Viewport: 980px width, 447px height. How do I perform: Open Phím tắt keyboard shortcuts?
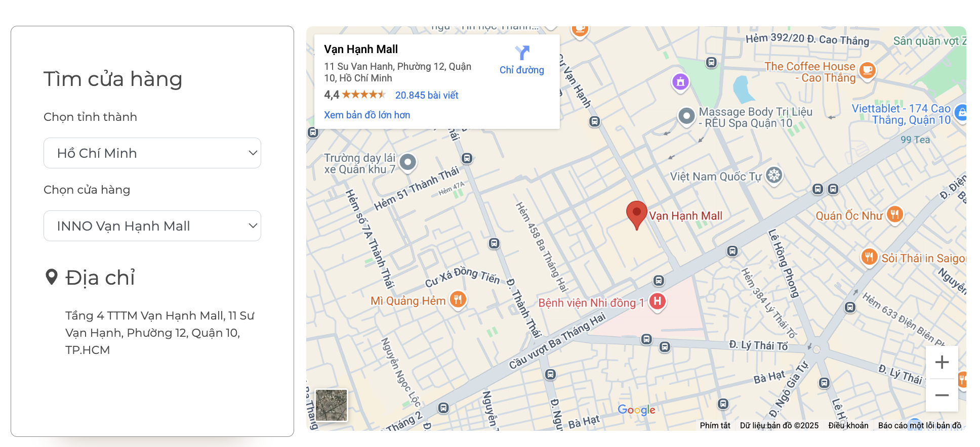715,425
